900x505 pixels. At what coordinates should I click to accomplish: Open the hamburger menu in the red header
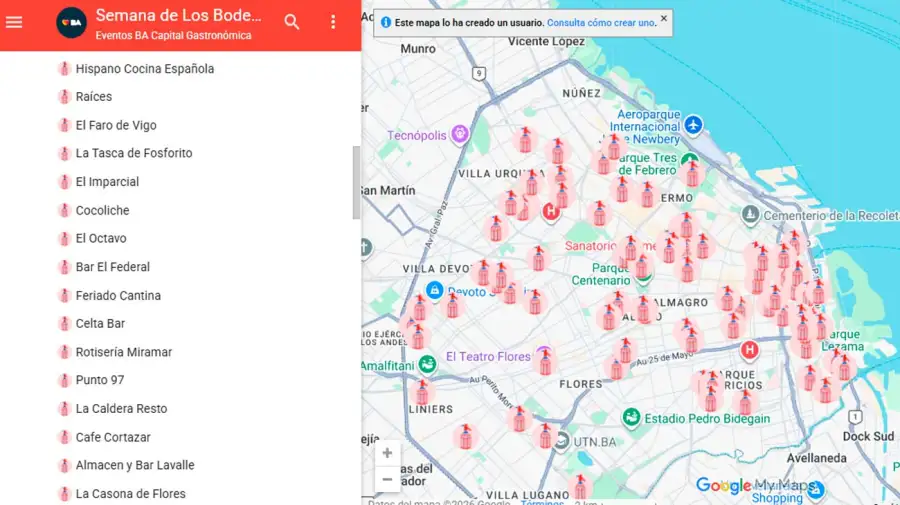tap(14, 22)
